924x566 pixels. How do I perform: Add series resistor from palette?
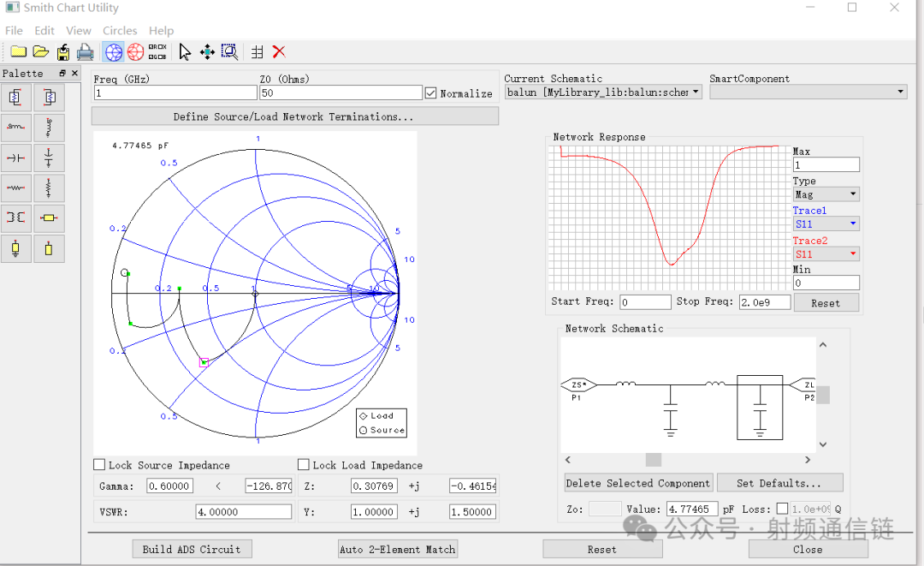(16, 188)
